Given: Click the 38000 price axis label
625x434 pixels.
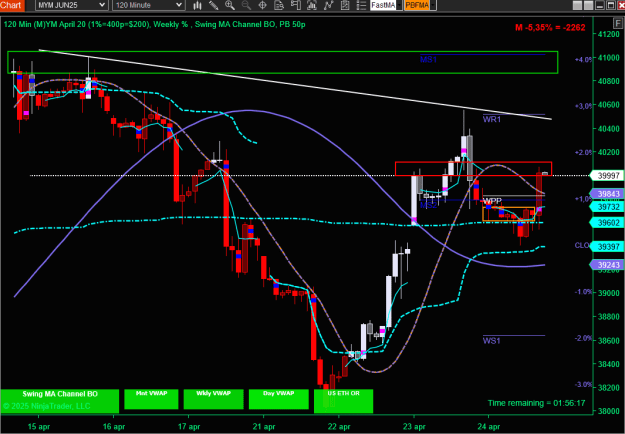Looking at the screenshot, I should tap(609, 411).
